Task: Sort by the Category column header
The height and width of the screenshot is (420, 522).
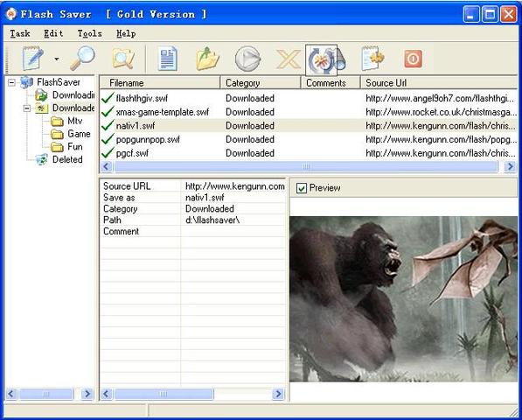Action: coord(261,82)
